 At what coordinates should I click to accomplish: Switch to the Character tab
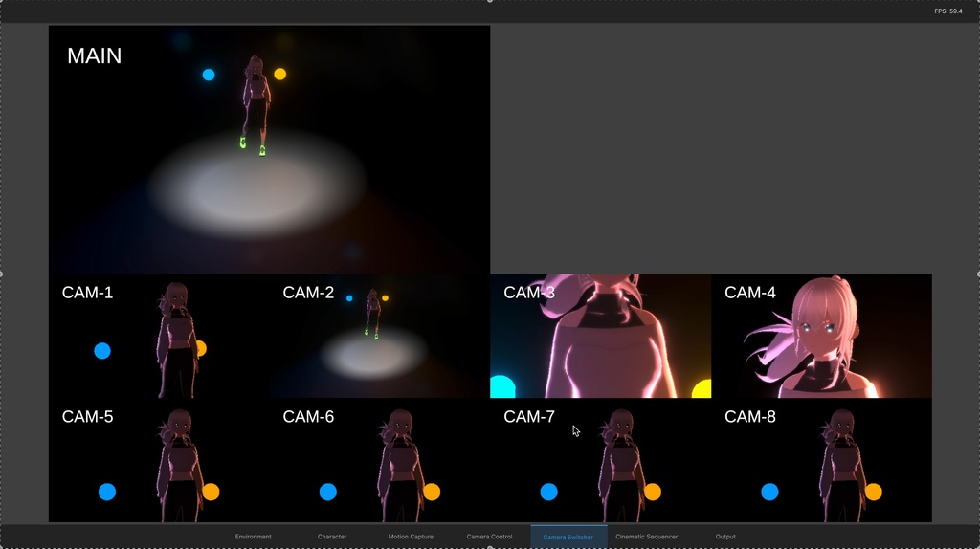tap(332, 537)
